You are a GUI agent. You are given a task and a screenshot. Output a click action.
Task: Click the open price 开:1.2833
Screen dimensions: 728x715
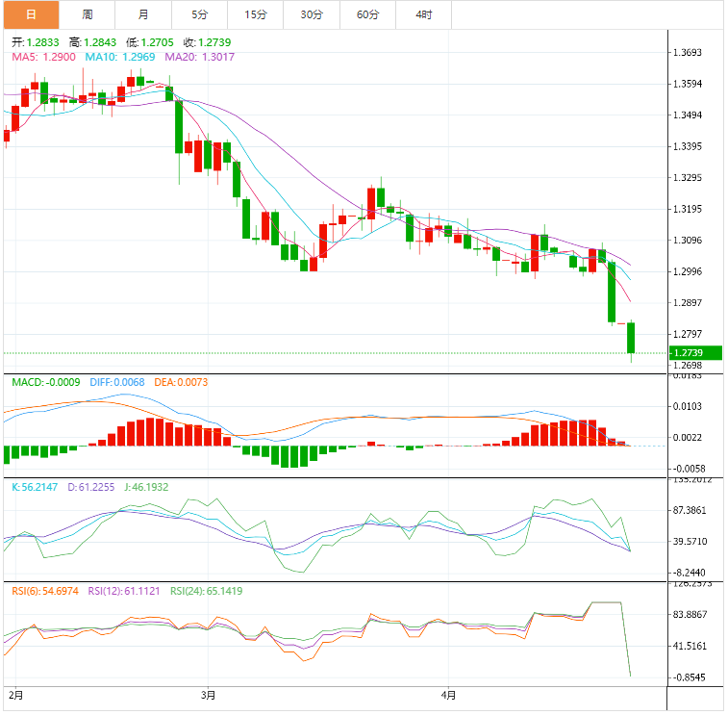pos(36,42)
